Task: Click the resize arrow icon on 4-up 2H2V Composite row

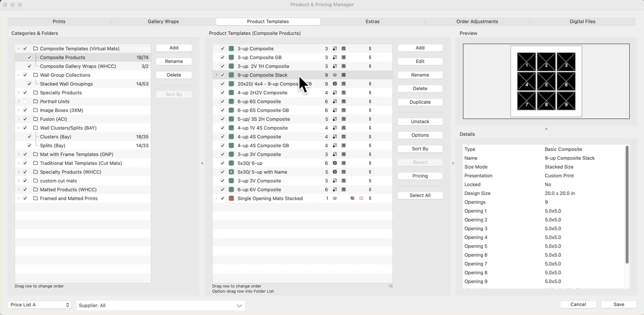Action: (x=334, y=93)
